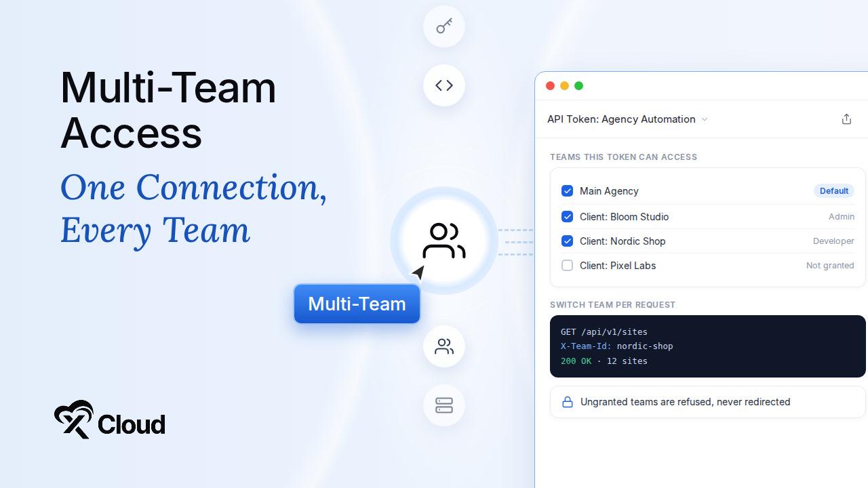Click the yellow minimize window dot
The width and height of the screenshot is (868, 488).
(x=564, y=86)
